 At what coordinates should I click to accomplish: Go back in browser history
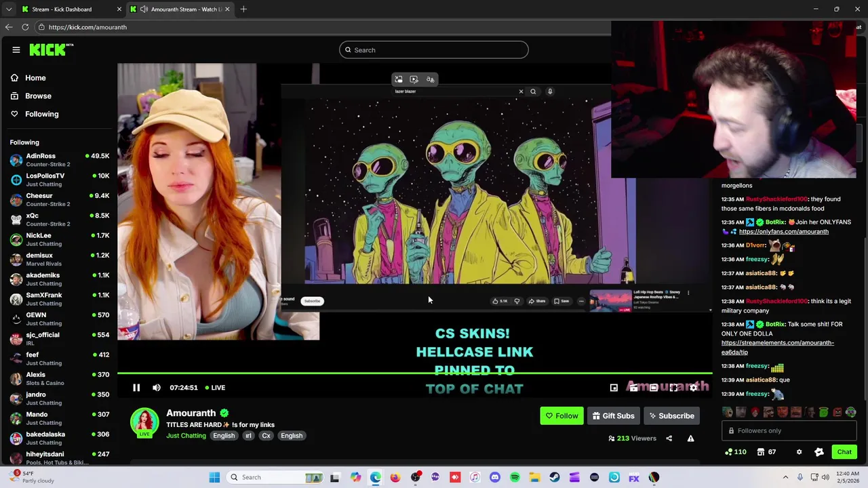[9, 27]
